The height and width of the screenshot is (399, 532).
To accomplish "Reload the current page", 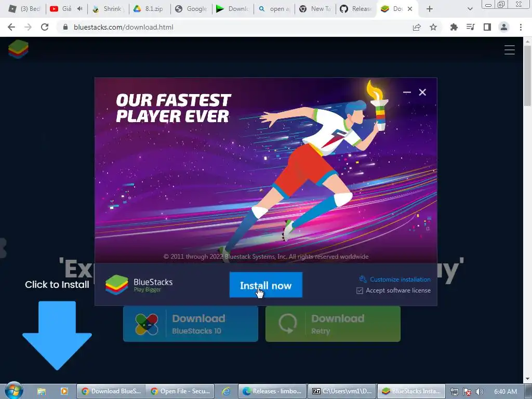I will [x=45, y=27].
